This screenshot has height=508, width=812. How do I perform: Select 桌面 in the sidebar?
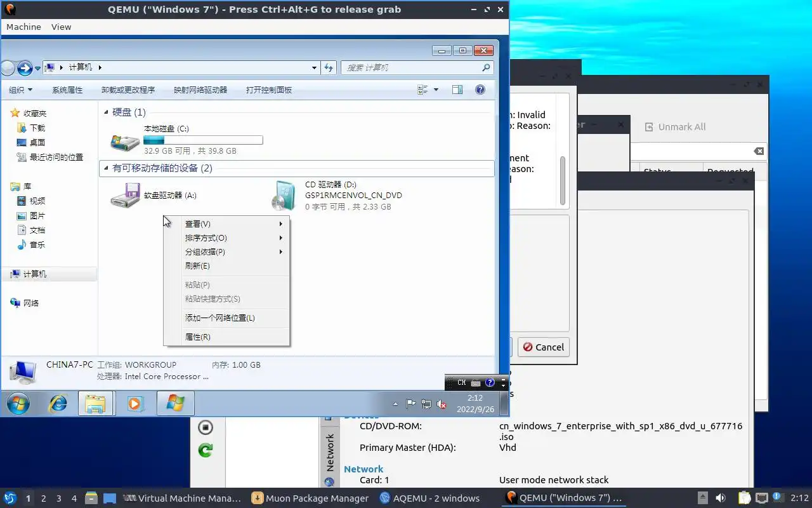(x=37, y=142)
